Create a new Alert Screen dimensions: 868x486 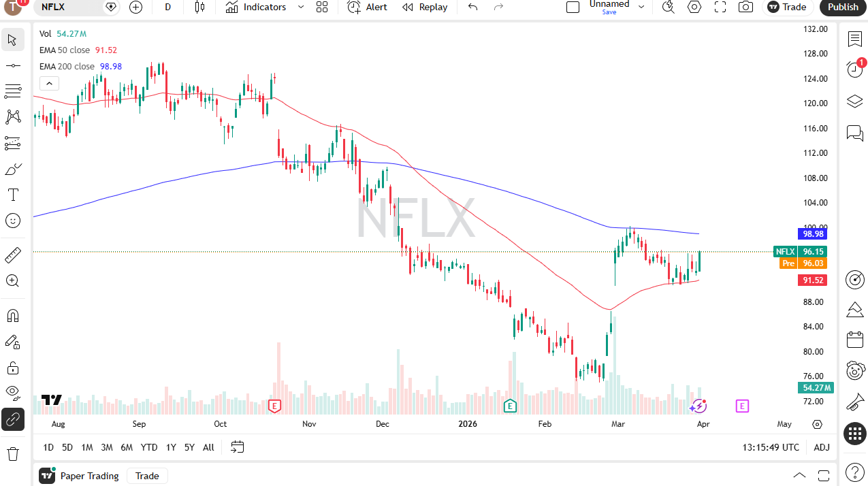tap(367, 7)
